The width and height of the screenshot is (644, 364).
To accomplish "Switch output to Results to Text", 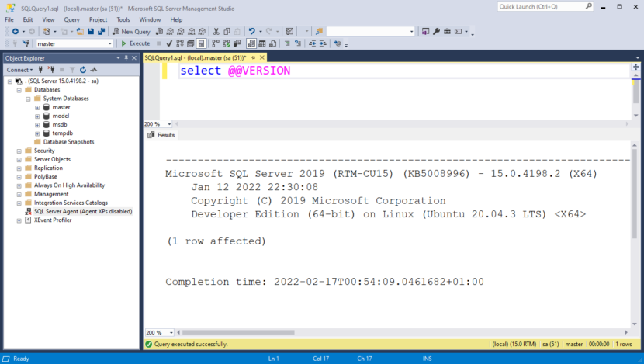I will pyautogui.click(x=251, y=43).
